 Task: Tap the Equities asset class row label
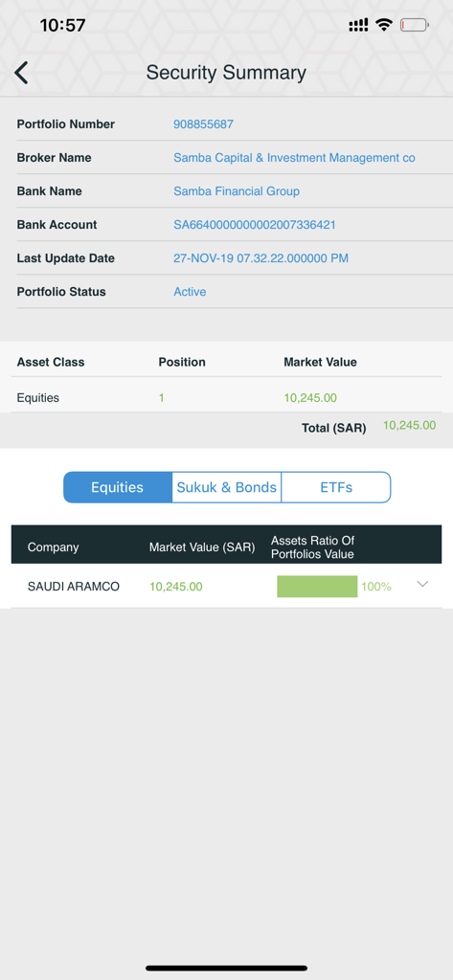click(38, 398)
